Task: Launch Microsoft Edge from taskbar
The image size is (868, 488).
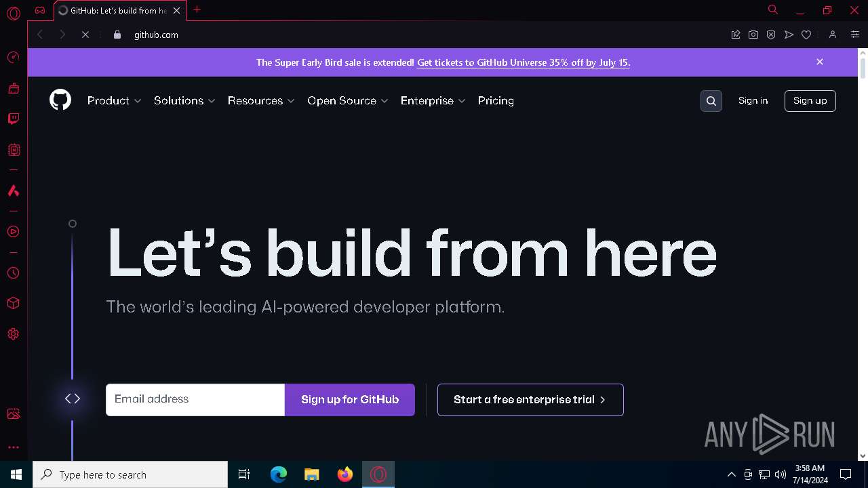Action: [x=279, y=474]
